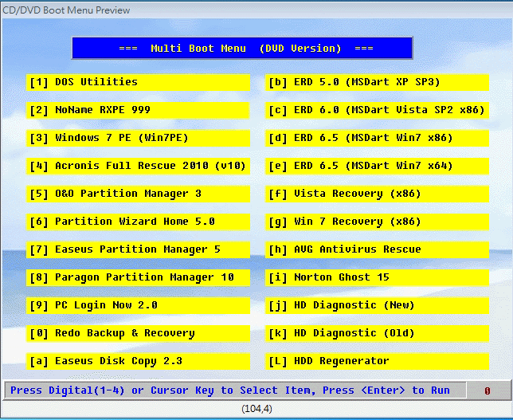Choose Vista Recovery (x86)
Screen dimensions: 513x420
[378, 194]
